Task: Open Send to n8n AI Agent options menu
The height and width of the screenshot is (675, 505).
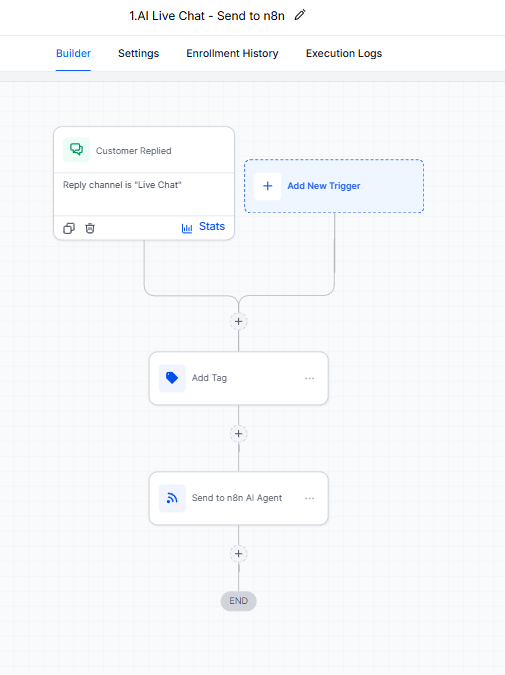Action: [310, 499]
